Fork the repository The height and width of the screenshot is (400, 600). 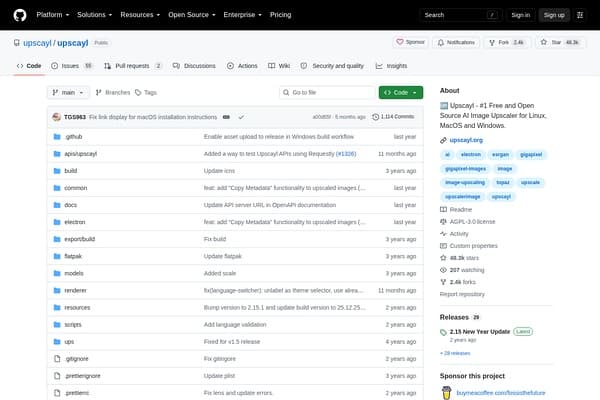tap(507, 42)
